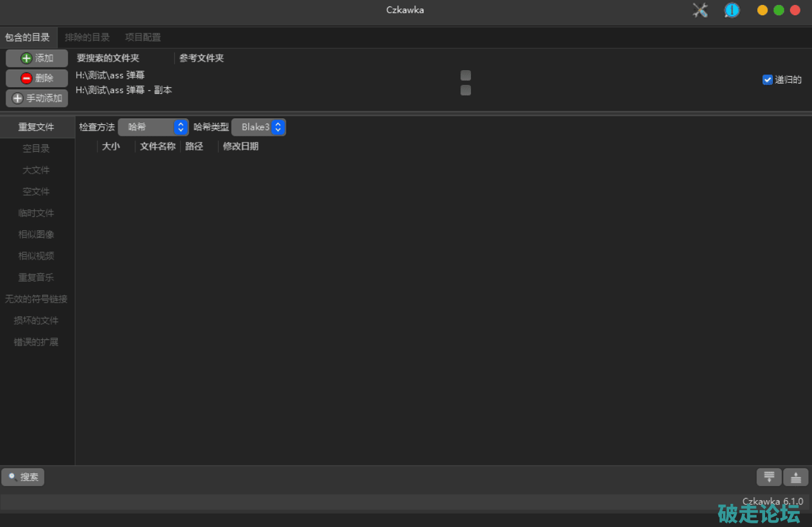Viewport: 812px width, 527px height.
Task: Check reference box for H:\测试\ass 弹幕
Action: tap(465, 76)
